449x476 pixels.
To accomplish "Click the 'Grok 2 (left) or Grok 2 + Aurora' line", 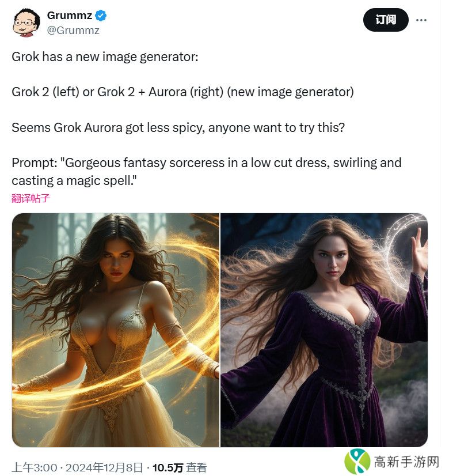I will coord(183,92).
